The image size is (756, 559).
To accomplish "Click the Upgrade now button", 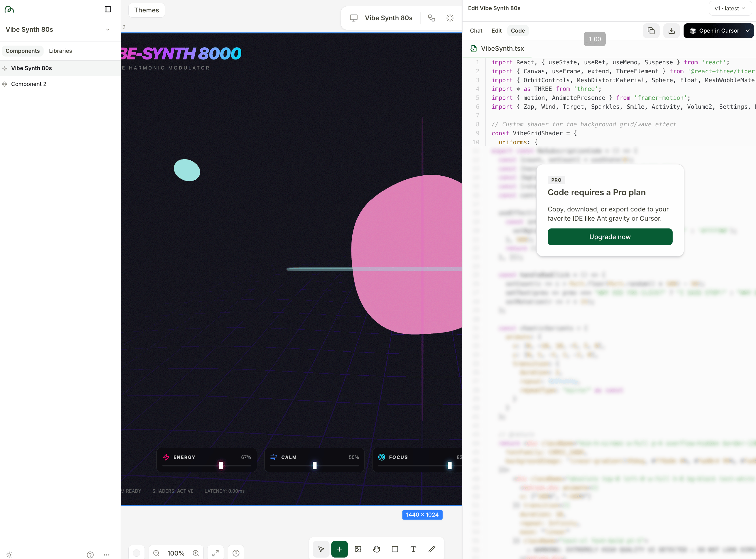I will coord(609,237).
